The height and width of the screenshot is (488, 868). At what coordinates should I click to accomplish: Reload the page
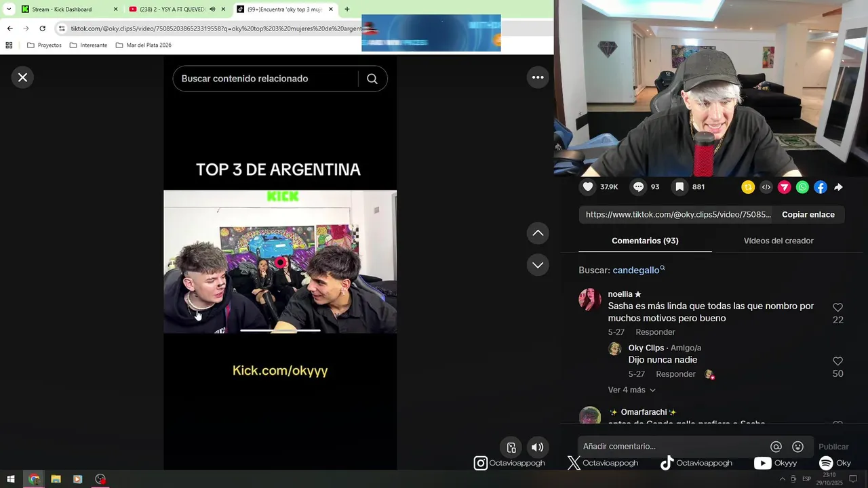[x=42, y=28]
